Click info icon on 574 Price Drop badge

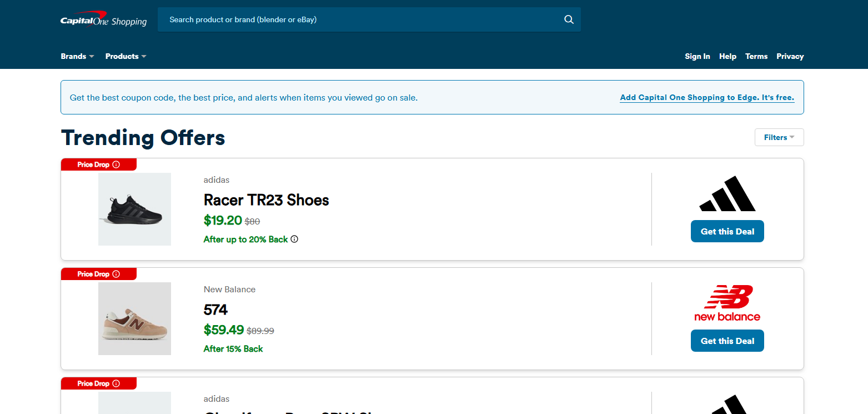tap(116, 274)
